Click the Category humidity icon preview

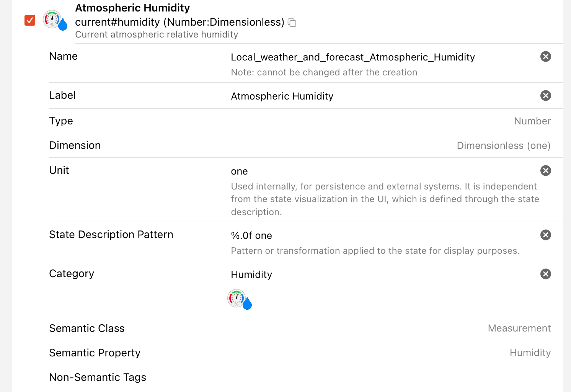point(240,299)
